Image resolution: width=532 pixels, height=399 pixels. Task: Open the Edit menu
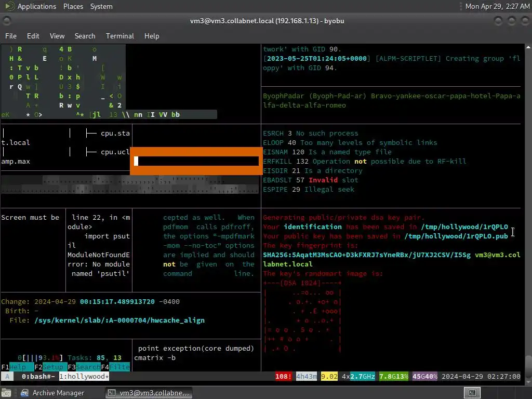click(33, 36)
